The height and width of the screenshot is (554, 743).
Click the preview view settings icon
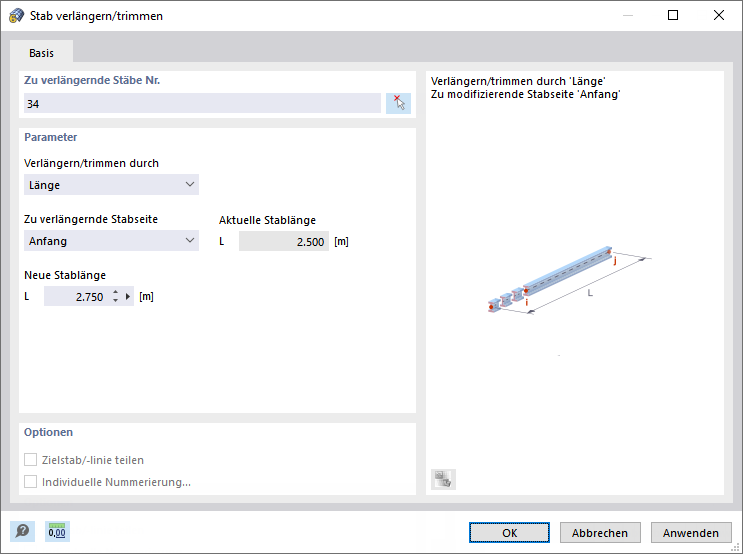pos(443,479)
